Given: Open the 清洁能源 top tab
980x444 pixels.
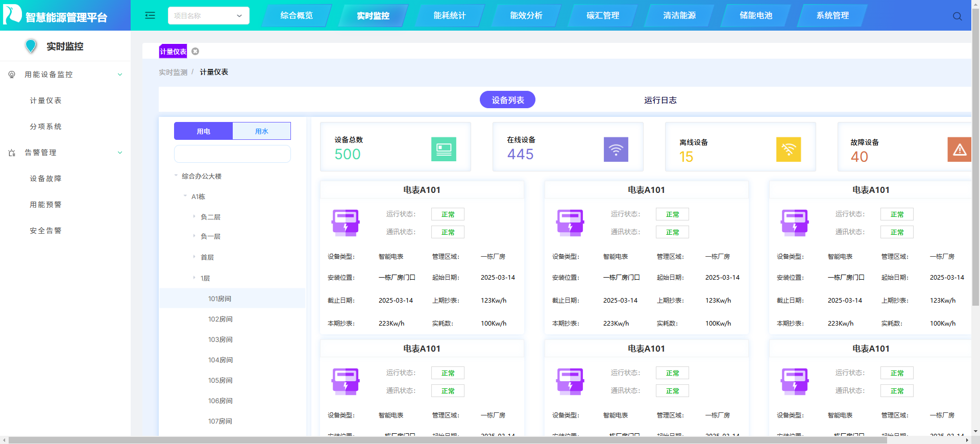Looking at the screenshot, I should pyautogui.click(x=679, y=15).
